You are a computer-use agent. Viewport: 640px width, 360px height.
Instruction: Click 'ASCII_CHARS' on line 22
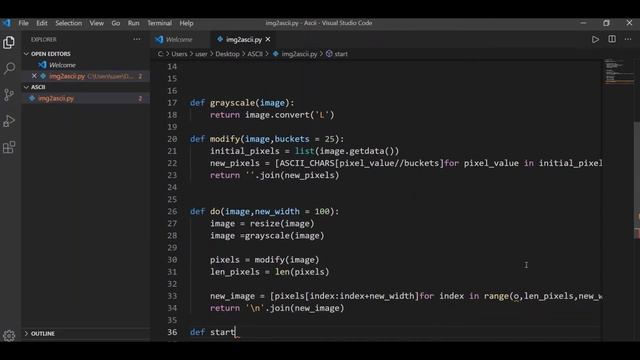coord(307,163)
